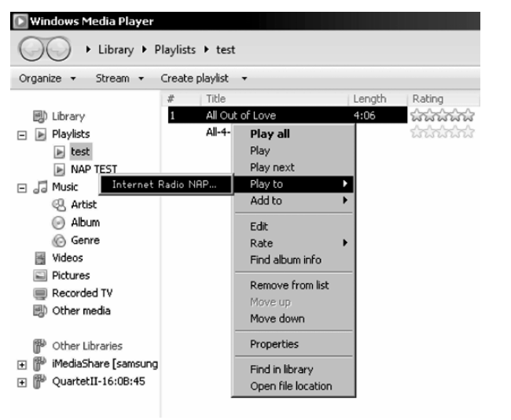
Task: Rate All Out of Love stars
Action: click(443, 115)
